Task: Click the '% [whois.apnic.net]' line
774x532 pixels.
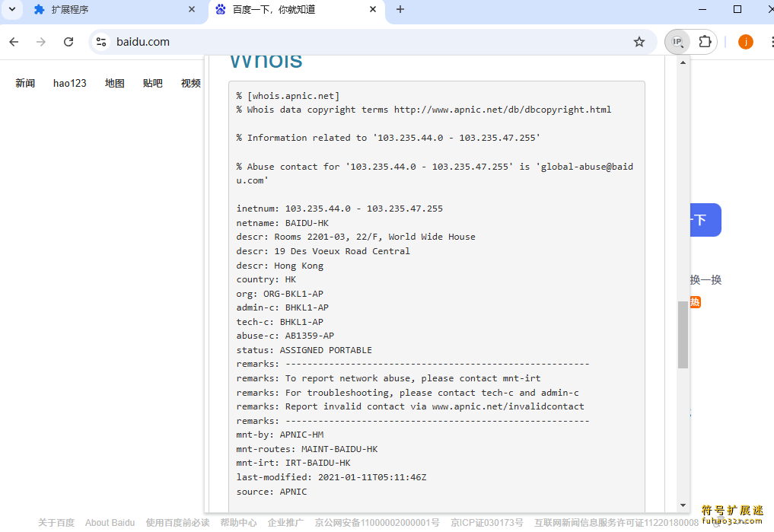Action: (x=288, y=96)
